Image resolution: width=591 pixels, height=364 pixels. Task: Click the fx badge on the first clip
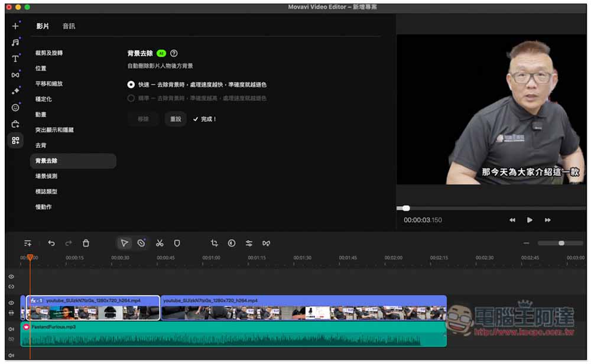pos(36,301)
